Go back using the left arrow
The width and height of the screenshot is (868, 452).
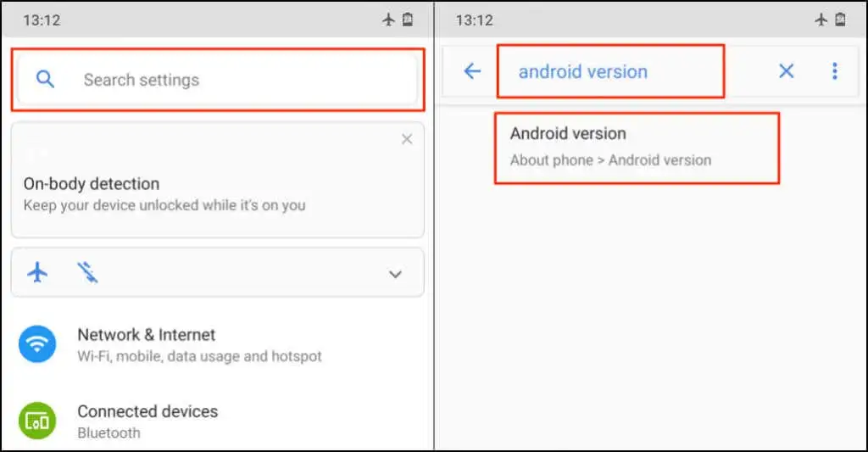tap(472, 71)
